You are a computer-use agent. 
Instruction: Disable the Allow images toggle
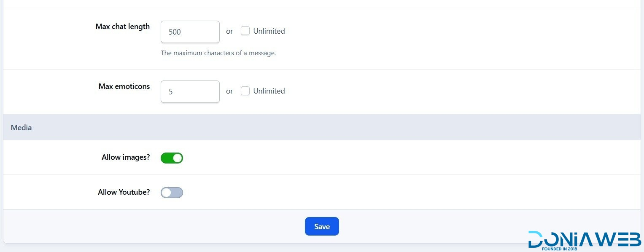point(172,158)
